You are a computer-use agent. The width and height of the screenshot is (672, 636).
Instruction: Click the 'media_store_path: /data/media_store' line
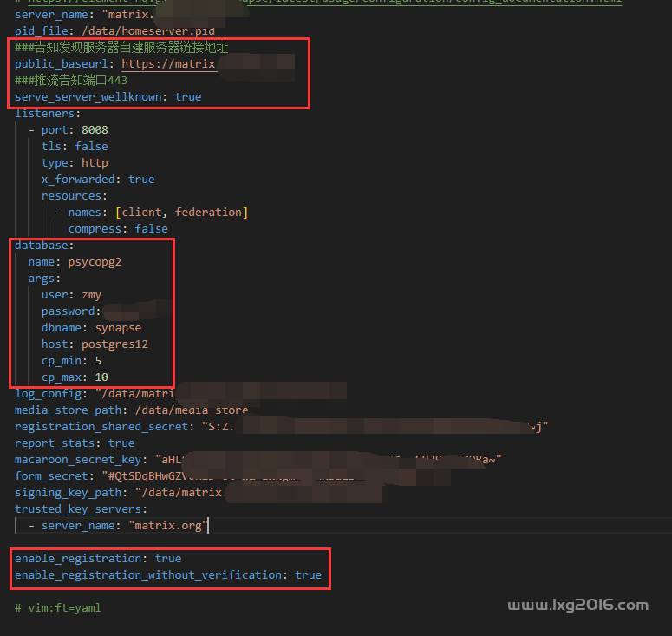[131, 410]
